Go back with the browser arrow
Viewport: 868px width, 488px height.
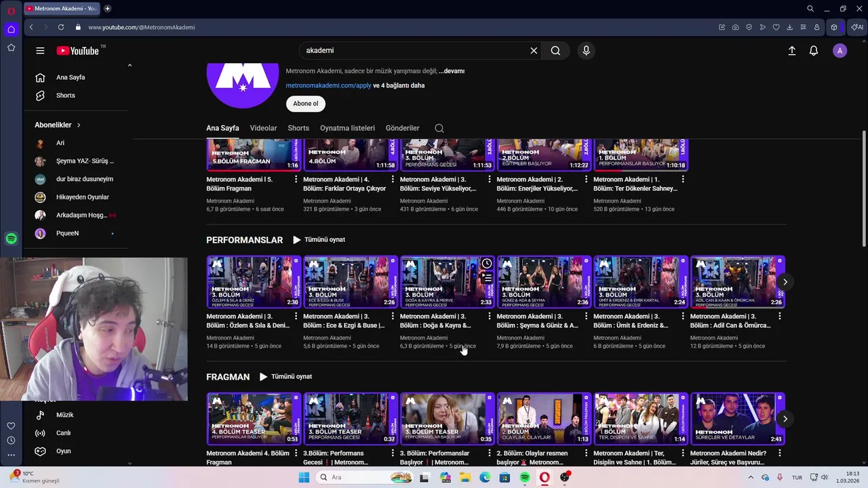(31, 27)
